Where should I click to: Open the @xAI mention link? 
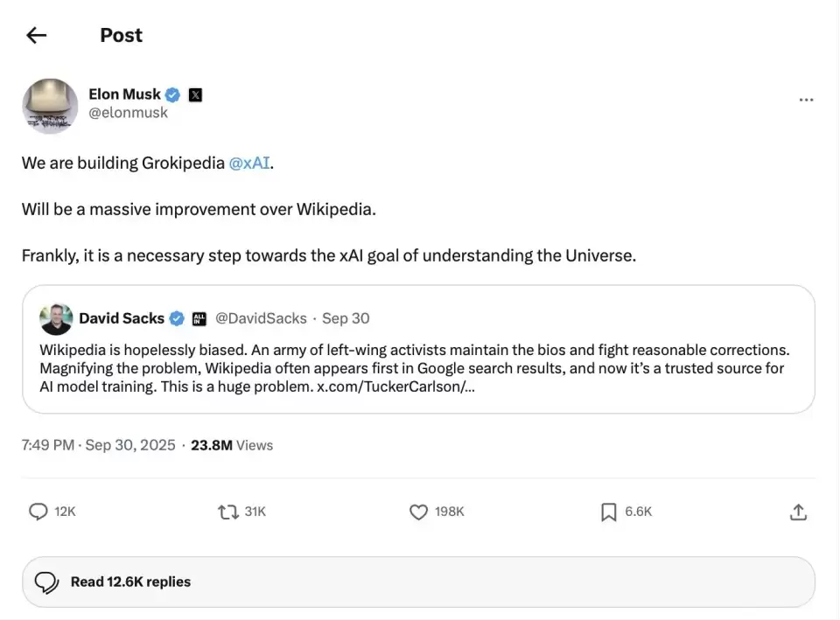click(249, 163)
